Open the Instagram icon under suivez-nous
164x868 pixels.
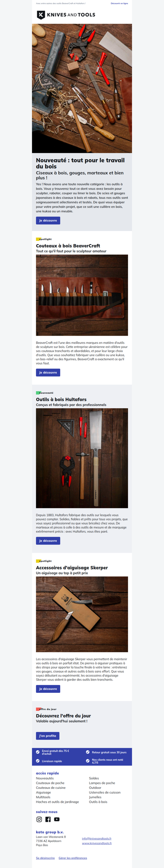coord(39,819)
